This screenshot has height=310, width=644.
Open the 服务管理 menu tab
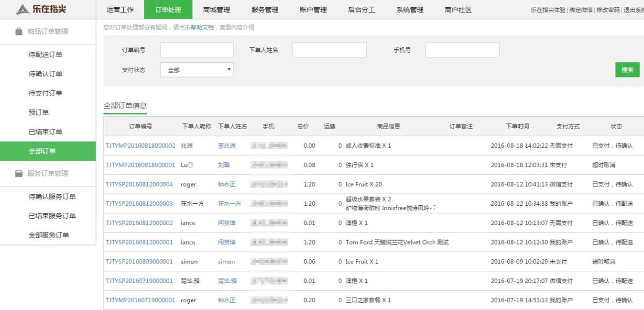click(x=264, y=10)
